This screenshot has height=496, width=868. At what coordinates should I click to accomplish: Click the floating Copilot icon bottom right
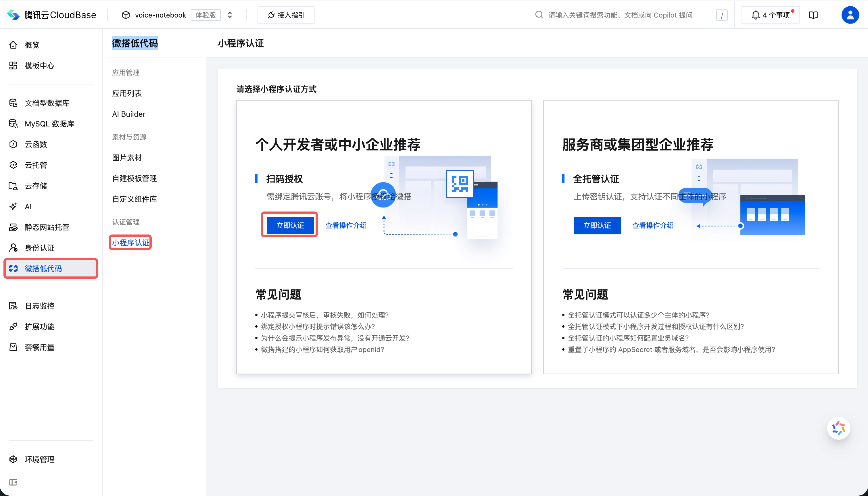point(838,428)
